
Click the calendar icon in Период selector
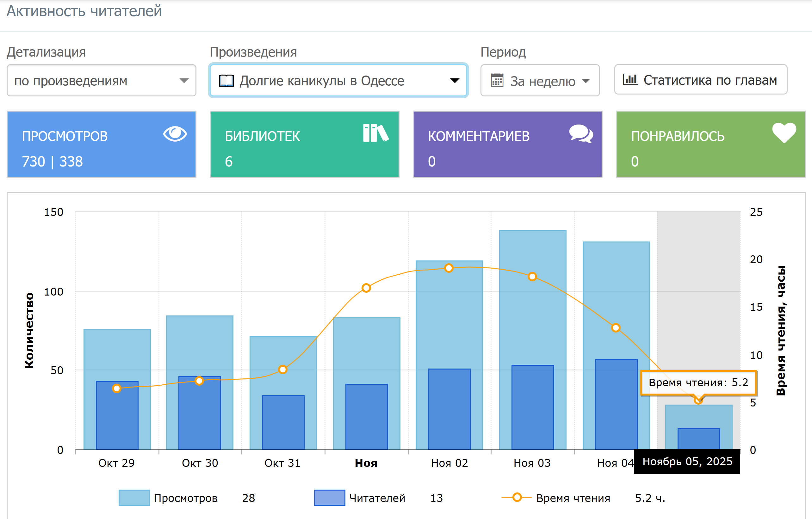point(497,81)
